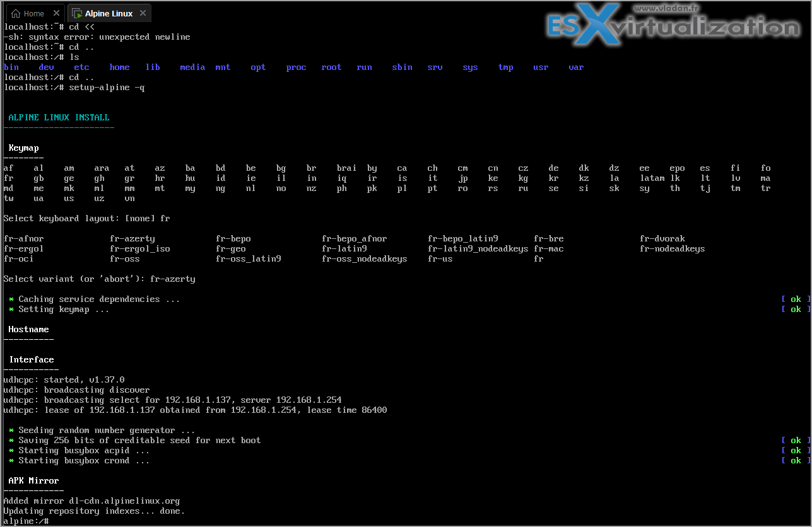Click the ok status beside Setting keymap
The image size is (812, 527).
pyautogui.click(x=795, y=310)
